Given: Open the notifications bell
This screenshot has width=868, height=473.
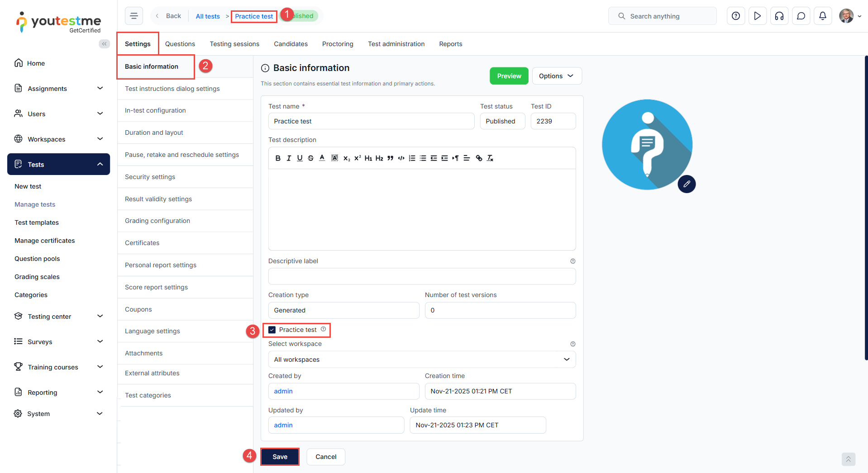Looking at the screenshot, I should pyautogui.click(x=823, y=16).
